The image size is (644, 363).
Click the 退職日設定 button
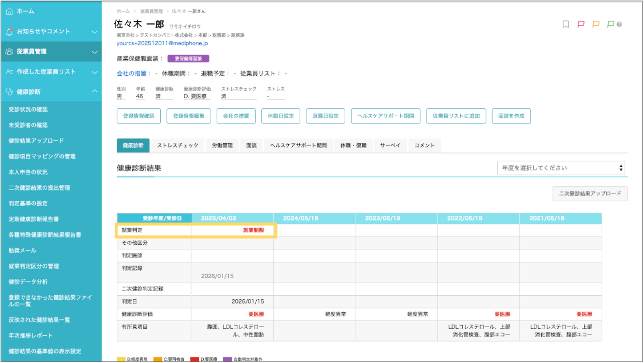(326, 116)
